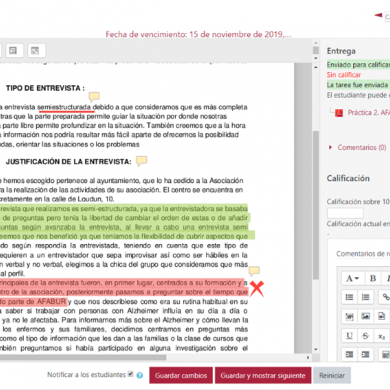Insert an image via editor toolbar

[x=365, y=316]
